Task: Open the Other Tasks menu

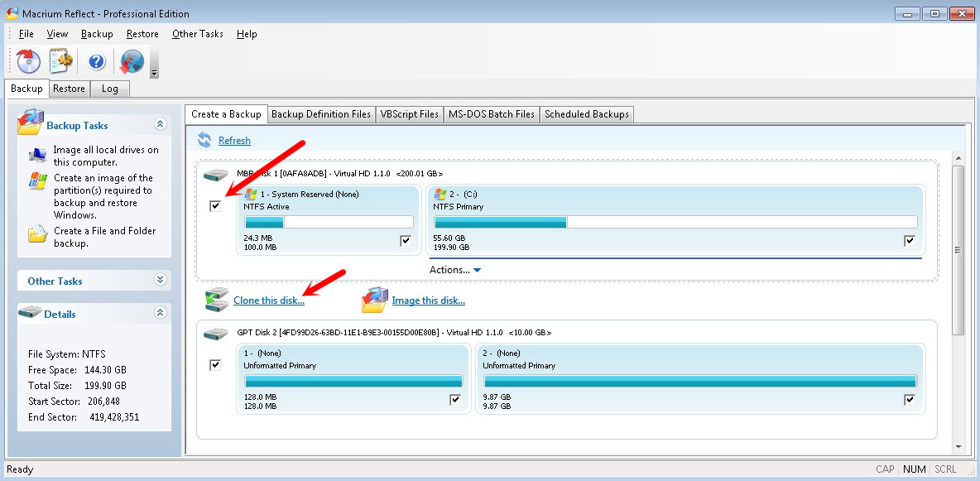Action: point(197,34)
